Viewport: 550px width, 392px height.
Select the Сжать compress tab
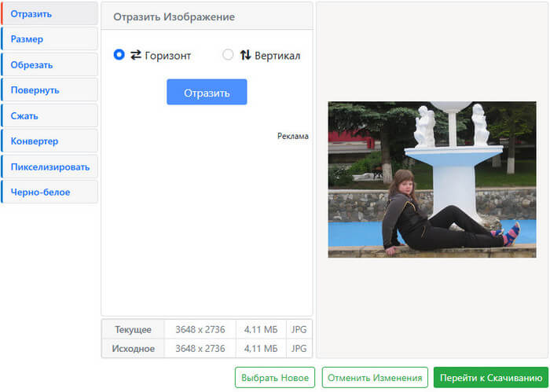pyautogui.click(x=49, y=115)
